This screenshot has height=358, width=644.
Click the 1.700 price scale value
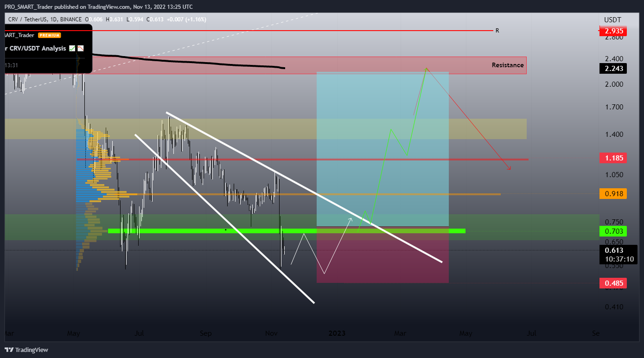613,107
